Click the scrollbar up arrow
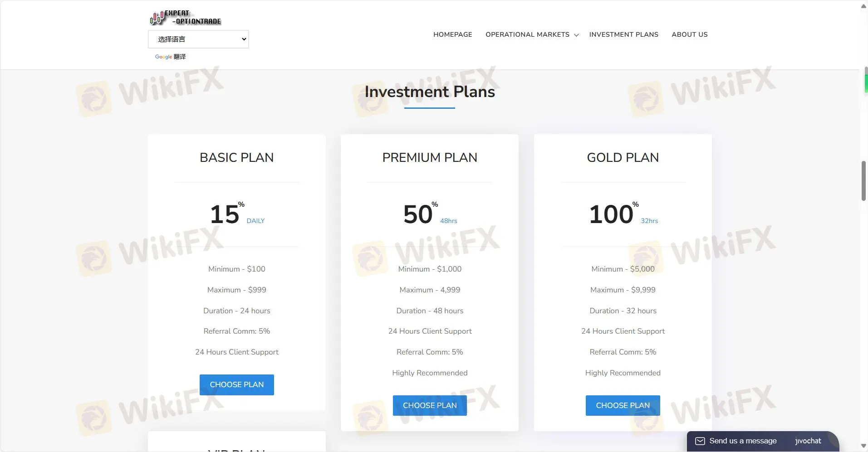Viewport: 868px width, 452px height. [x=863, y=6]
